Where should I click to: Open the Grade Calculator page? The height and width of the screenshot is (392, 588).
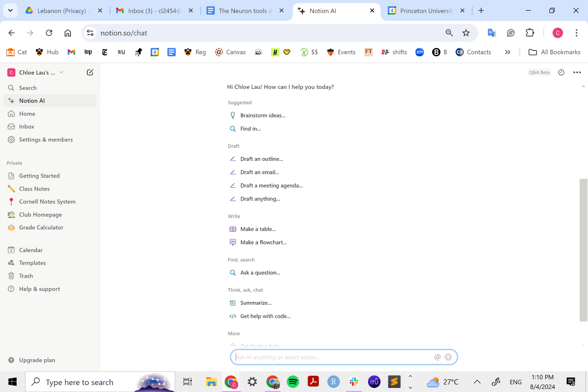50,227
